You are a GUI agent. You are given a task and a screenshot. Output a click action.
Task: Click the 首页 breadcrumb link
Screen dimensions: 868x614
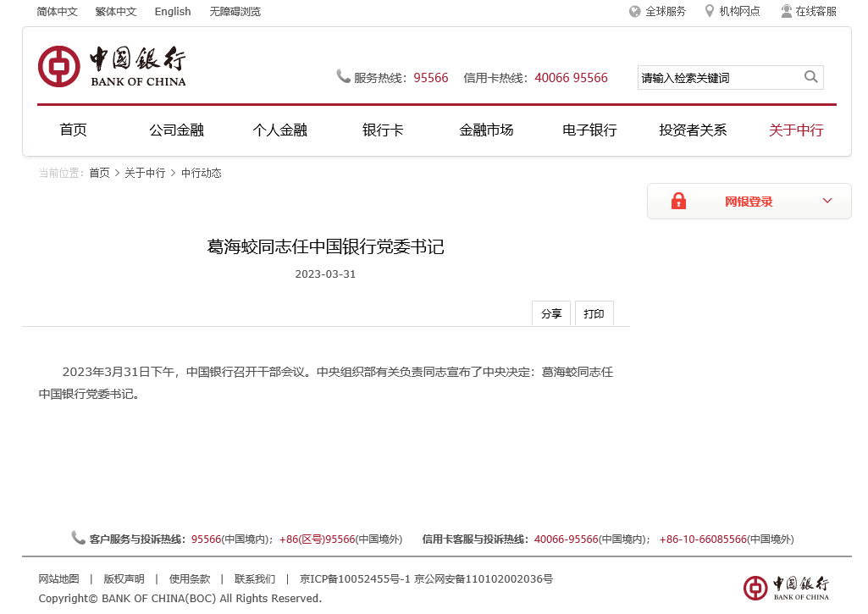click(x=100, y=173)
